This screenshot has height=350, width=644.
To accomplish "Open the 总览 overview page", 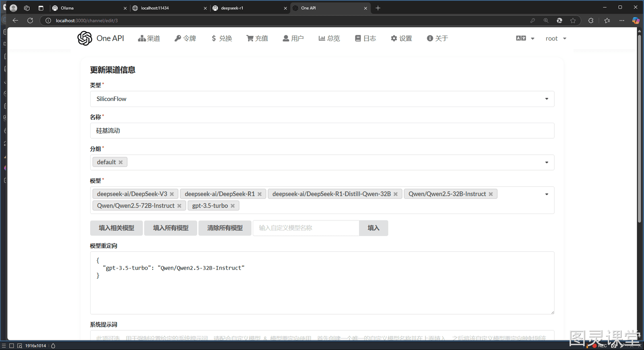I will (x=329, y=38).
